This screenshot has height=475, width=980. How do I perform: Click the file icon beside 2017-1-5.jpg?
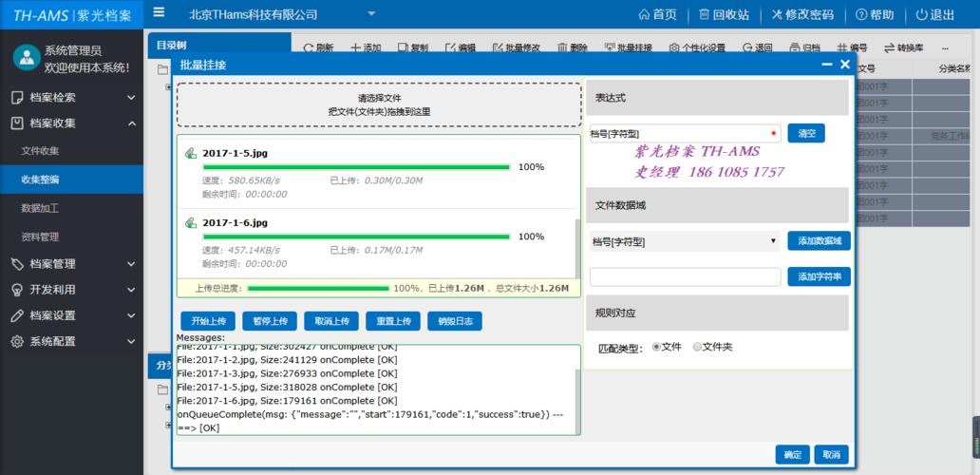click(x=191, y=153)
